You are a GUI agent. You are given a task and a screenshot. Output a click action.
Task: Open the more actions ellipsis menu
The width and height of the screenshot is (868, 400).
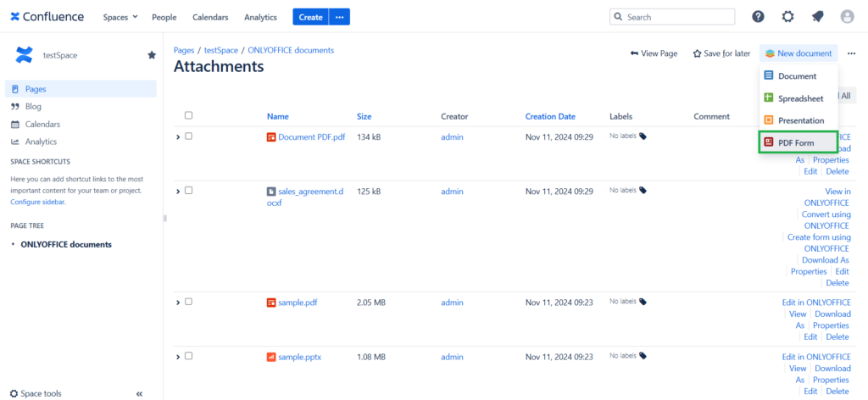851,53
